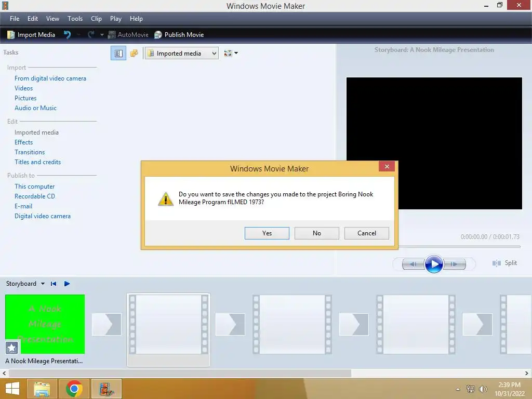Click the network tray icon

[x=471, y=389]
